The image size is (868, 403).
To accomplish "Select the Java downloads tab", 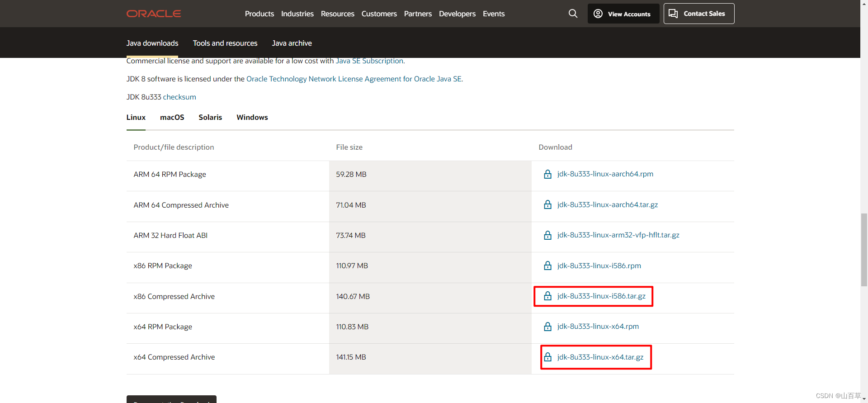I will (152, 43).
